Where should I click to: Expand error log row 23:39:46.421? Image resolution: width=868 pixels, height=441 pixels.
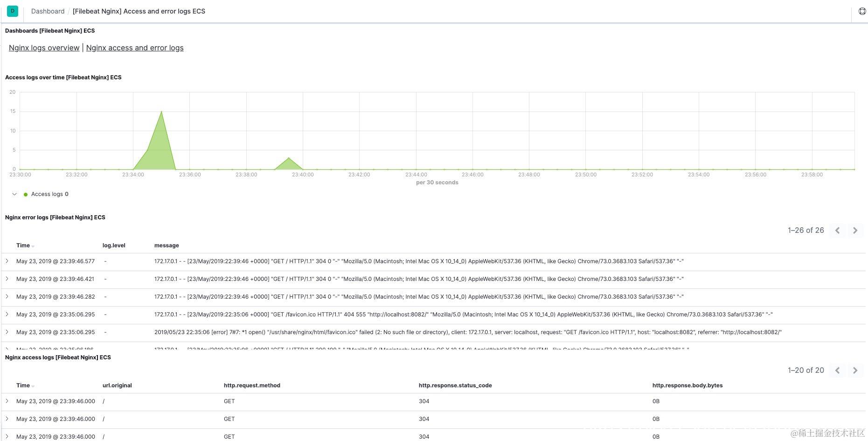(7, 279)
